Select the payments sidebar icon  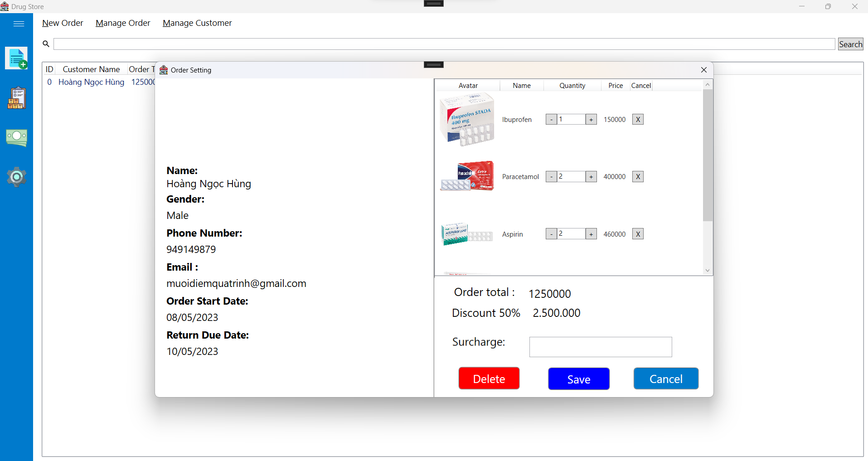pos(16,137)
